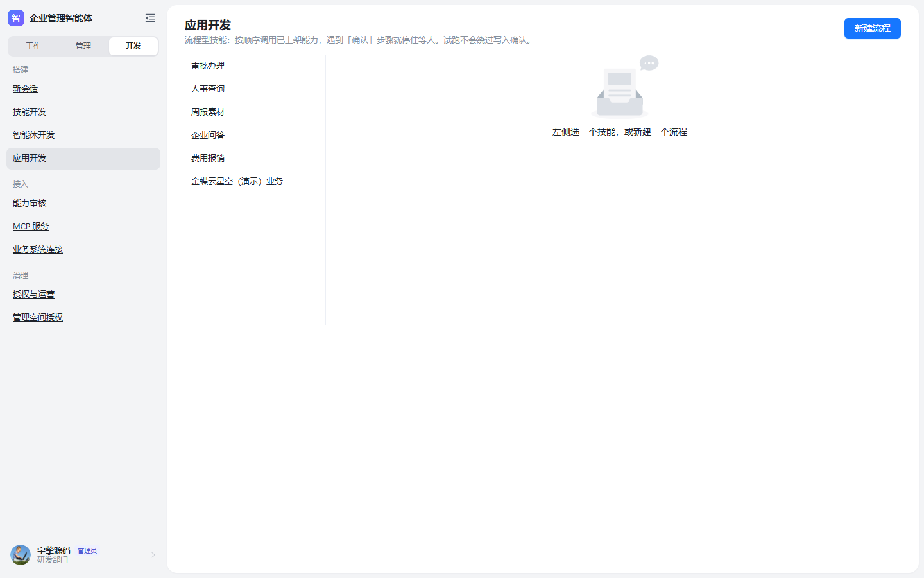Click the 新建流程 button
Viewport: 924px width, 578px height.
pos(873,28)
